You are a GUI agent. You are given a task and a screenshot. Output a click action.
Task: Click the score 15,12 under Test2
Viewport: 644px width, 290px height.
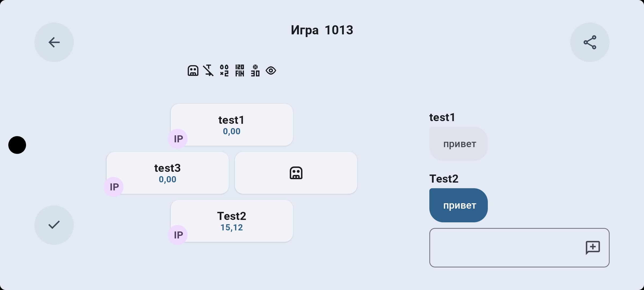point(232,228)
